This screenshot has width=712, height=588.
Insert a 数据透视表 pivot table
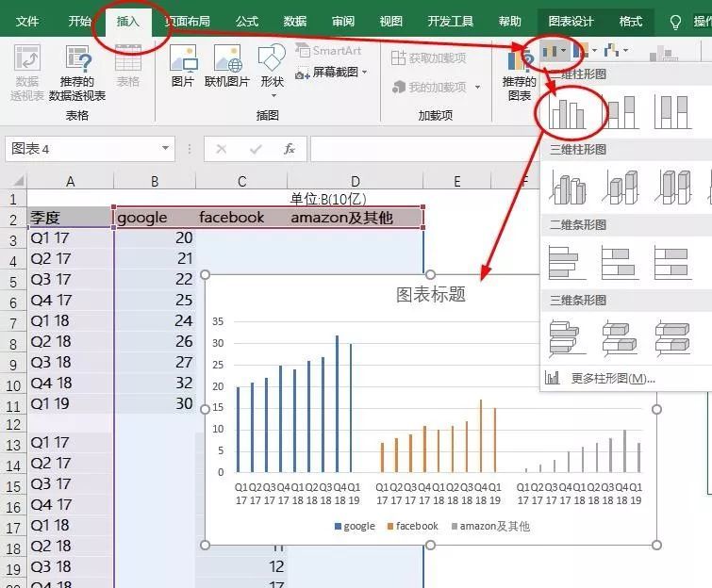[x=26, y=73]
